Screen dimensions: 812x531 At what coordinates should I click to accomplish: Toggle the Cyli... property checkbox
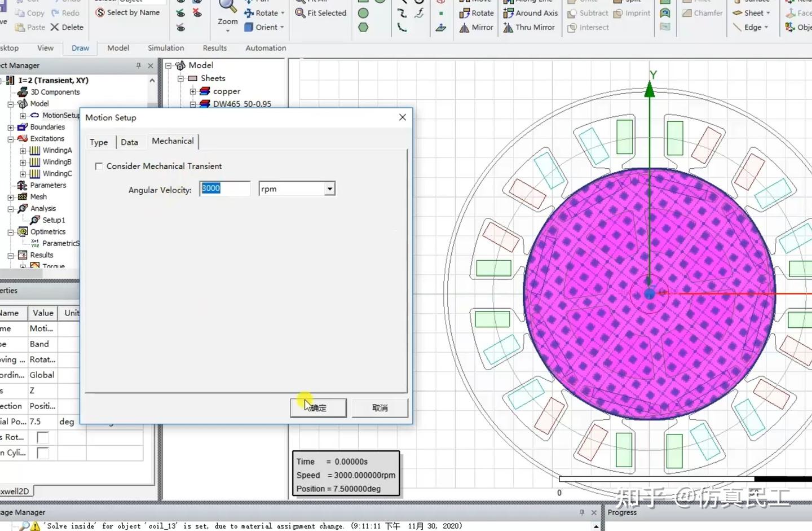tap(42, 453)
